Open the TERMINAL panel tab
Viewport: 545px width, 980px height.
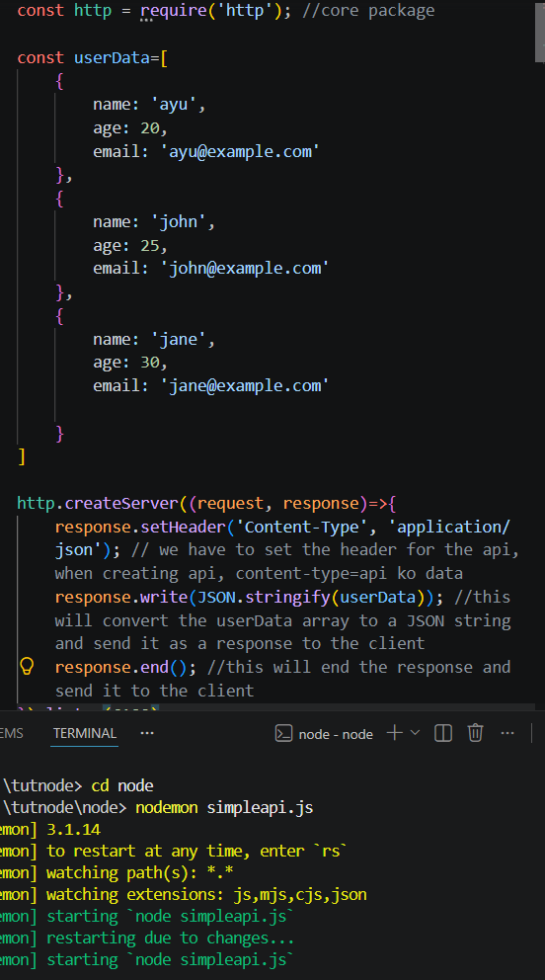[85, 733]
